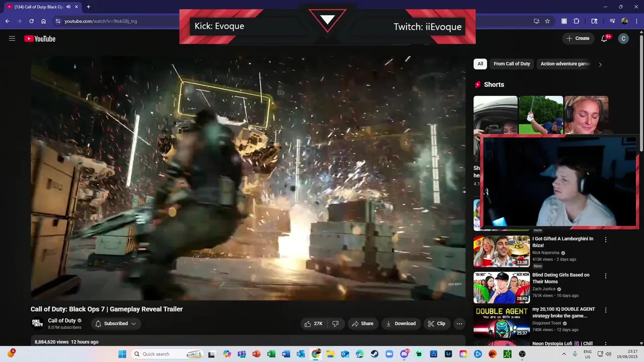Open the headphone girl Shorts thumbnail
644x362 pixels.
pos(586,115)
